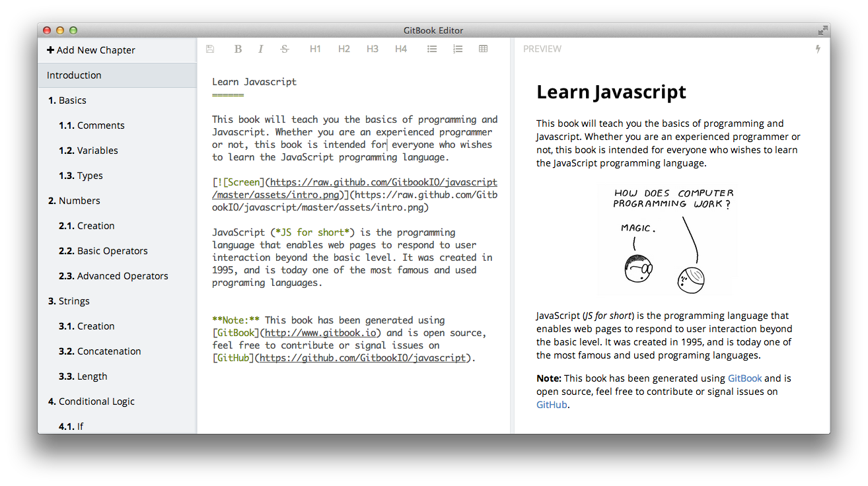Click the bold 'Learn Javascript' heading in the preview
Screen dimensions: 868x486
click(x=611, y=92)
